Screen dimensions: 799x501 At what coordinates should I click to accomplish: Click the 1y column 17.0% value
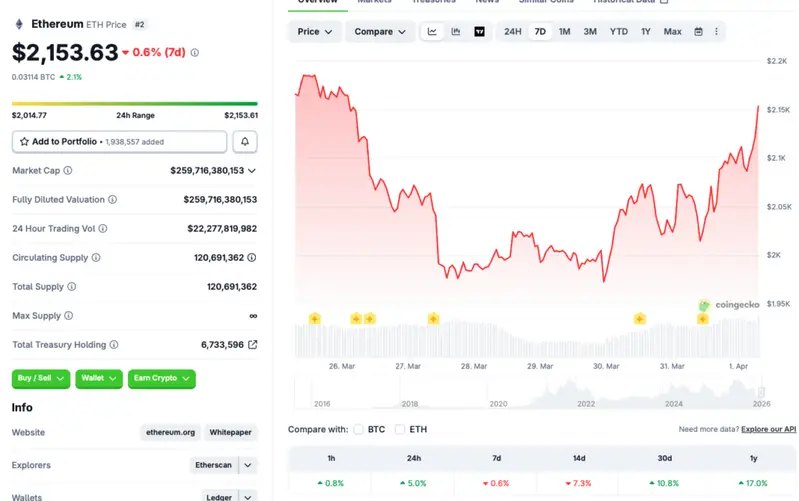click(753, 483)
